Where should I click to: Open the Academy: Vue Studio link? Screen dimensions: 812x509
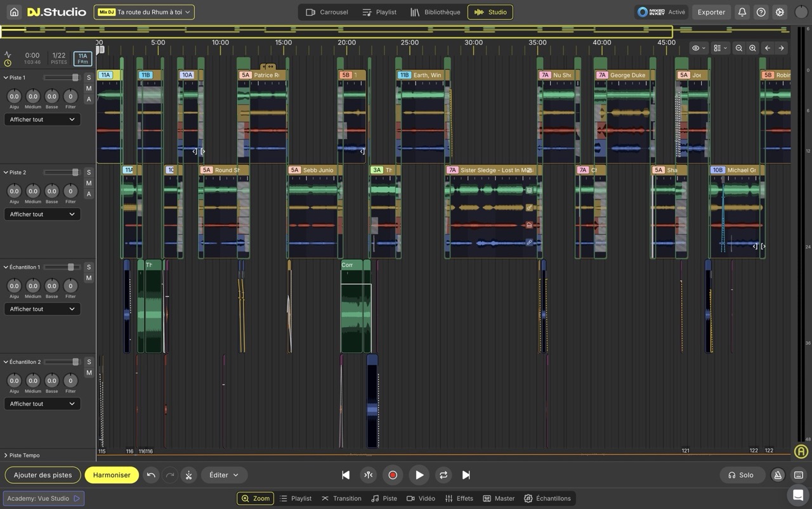click(44, 498)
